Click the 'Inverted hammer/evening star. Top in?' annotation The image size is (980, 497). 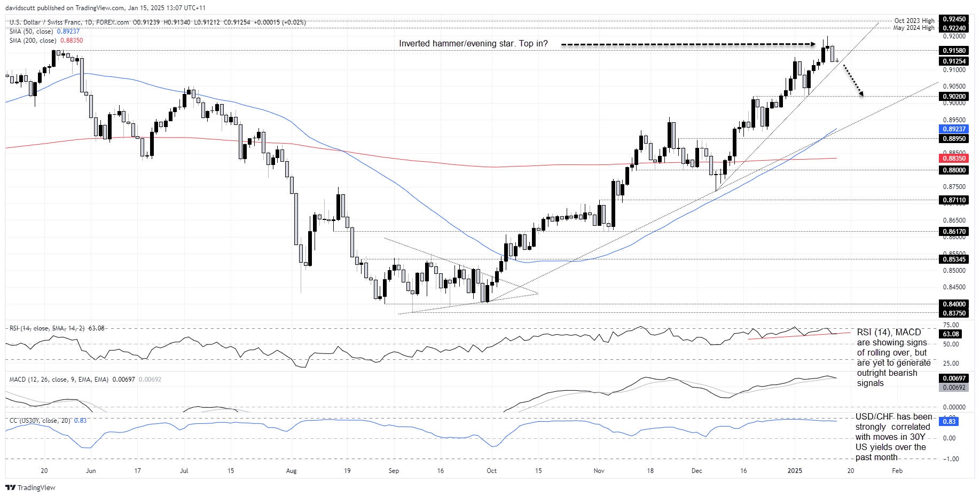473,44
